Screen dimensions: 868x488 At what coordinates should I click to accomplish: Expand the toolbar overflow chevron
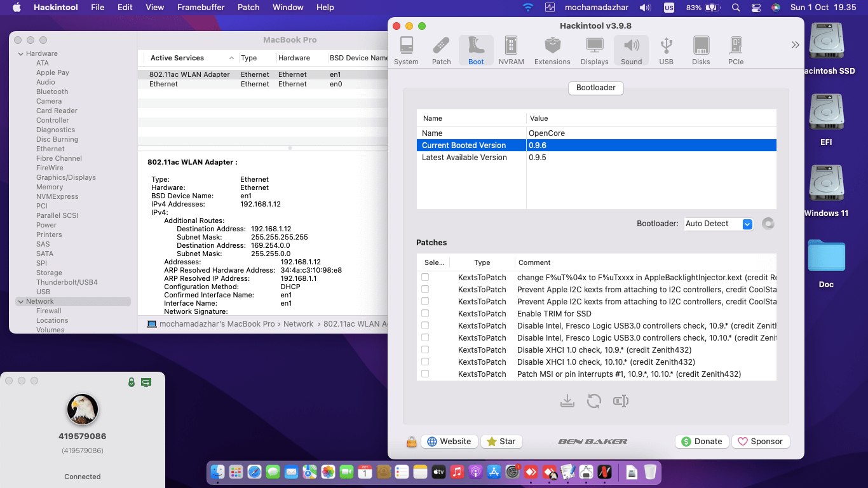(795, 45)
